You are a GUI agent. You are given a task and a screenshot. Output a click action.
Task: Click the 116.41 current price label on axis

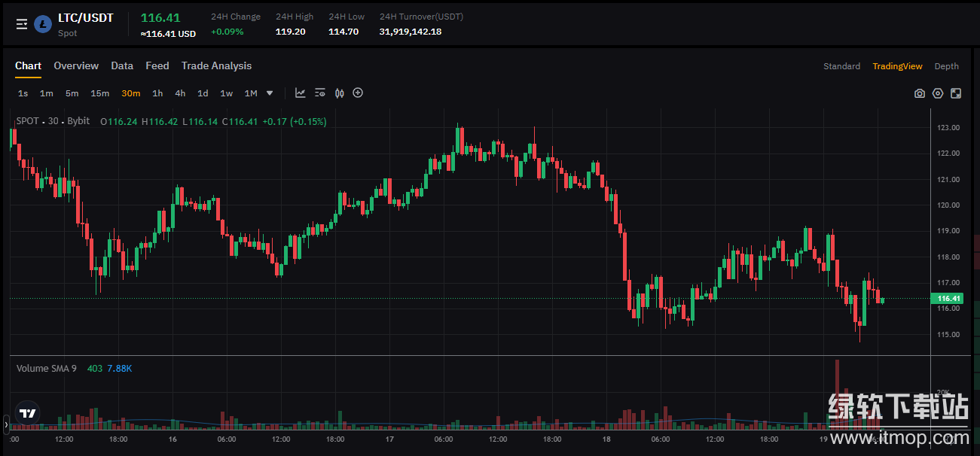pyautogui.click(x=947, y=299)
